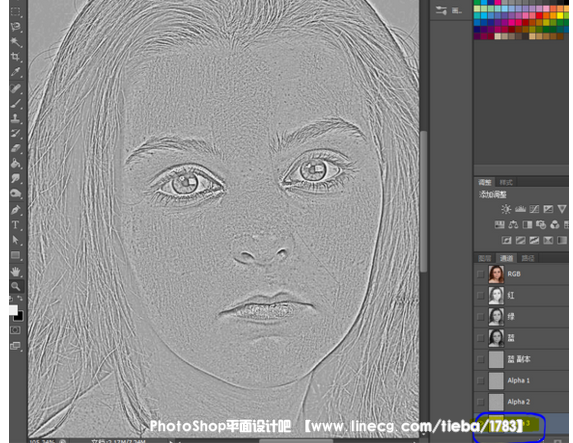
Task: Select the Alpha 1 channel name
Action: 519,380
